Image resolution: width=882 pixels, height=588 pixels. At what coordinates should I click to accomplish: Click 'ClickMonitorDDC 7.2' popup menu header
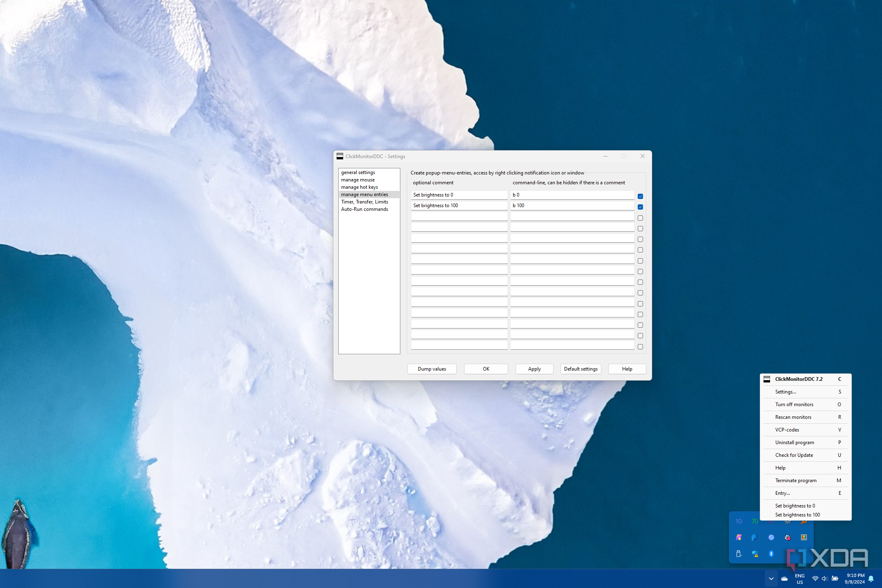(x=806, y=379)
